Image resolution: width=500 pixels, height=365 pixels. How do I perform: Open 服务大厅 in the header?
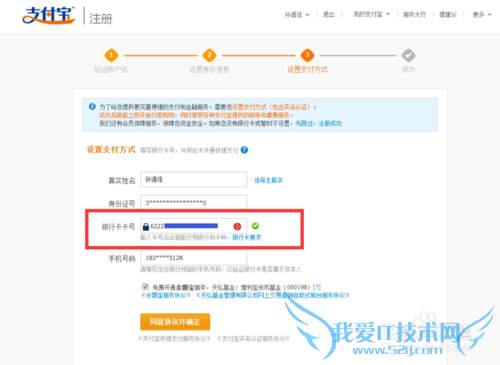(414, 15)
